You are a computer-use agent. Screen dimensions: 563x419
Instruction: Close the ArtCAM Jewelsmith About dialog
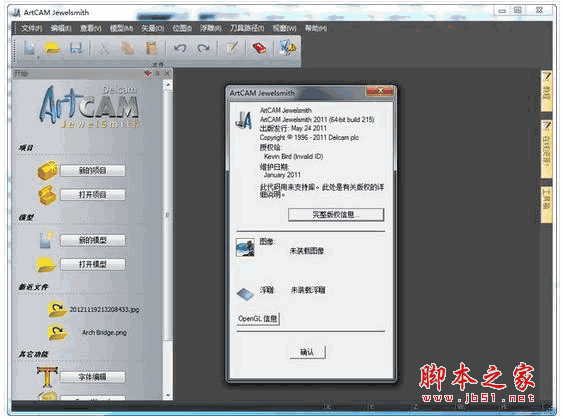pyautogui.click(x=380, y=91)
